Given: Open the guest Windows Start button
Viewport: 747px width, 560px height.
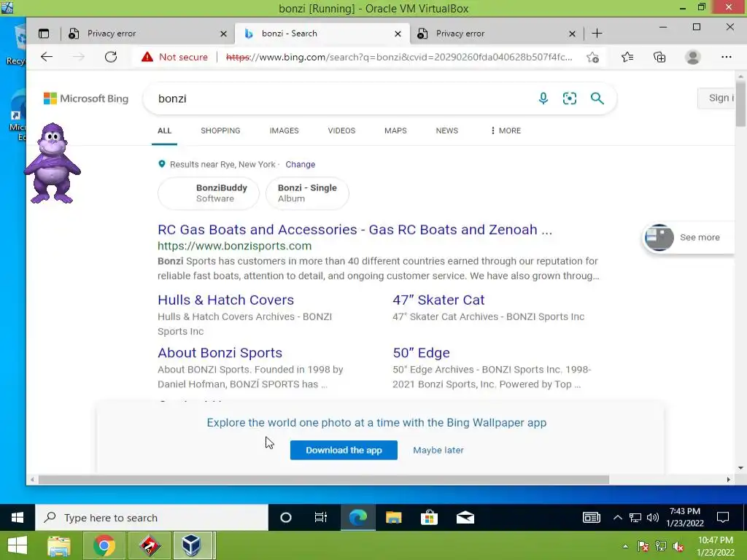Looking at the screenshot, I should pos(18,518).
